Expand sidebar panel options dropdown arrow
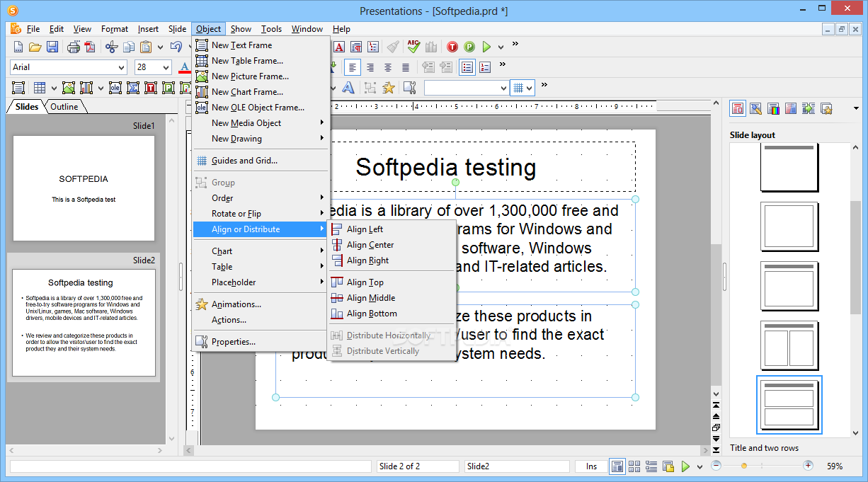The width and height of the screenshot is (868, 482). click(x=856, y=108)
